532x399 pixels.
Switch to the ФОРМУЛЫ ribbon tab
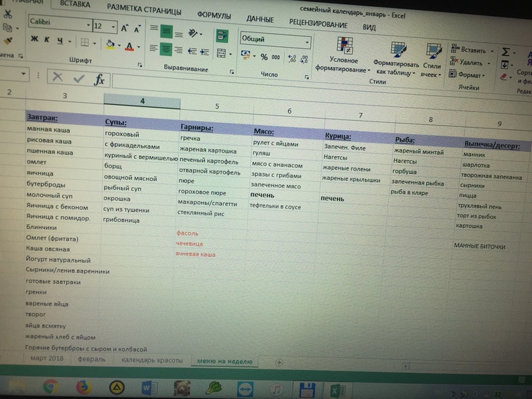point(214,15)
